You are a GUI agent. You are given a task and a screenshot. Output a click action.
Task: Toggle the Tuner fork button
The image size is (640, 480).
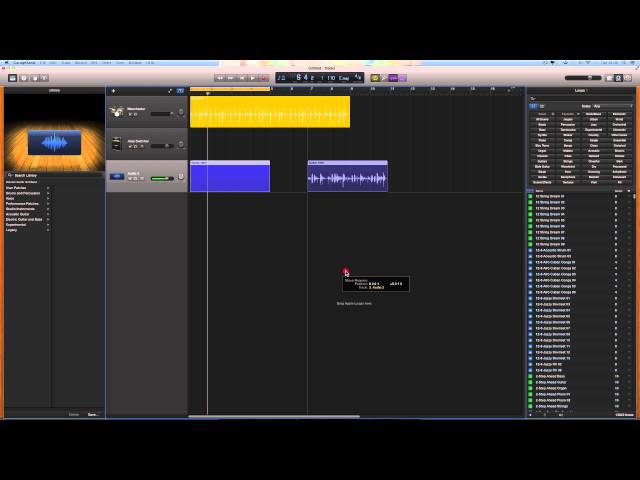(384, 78)
